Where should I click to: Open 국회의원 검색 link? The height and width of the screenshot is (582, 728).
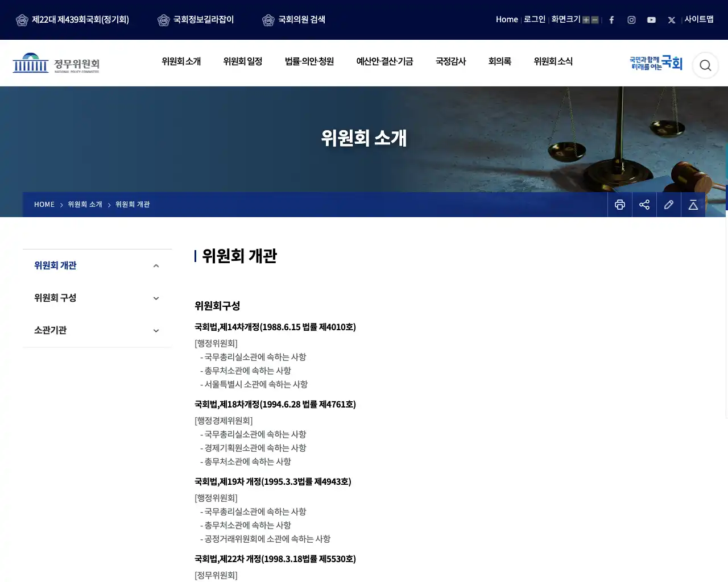coord(301,20)
